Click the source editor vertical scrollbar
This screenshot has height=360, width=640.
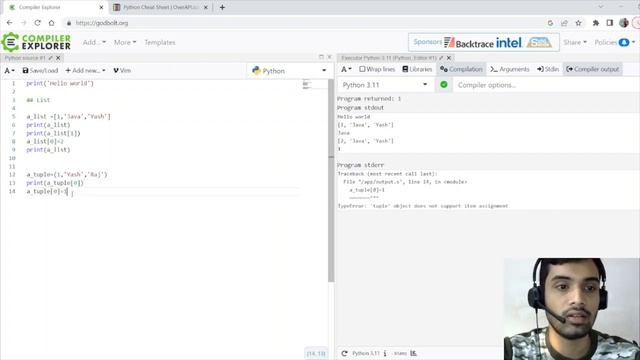pos(331,180)
